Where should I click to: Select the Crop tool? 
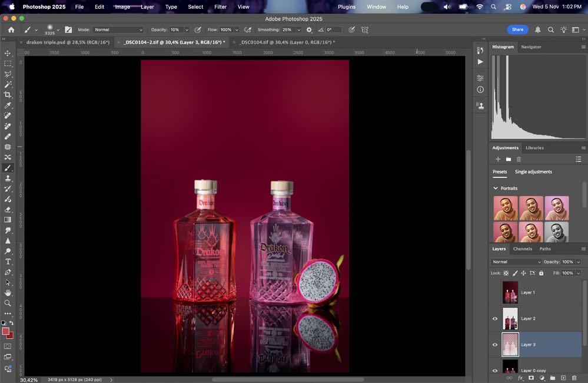click(8, 95)
